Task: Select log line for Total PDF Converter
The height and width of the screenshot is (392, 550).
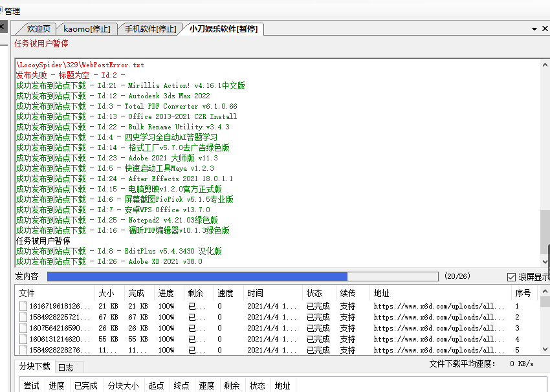Action: click(127, 106)
